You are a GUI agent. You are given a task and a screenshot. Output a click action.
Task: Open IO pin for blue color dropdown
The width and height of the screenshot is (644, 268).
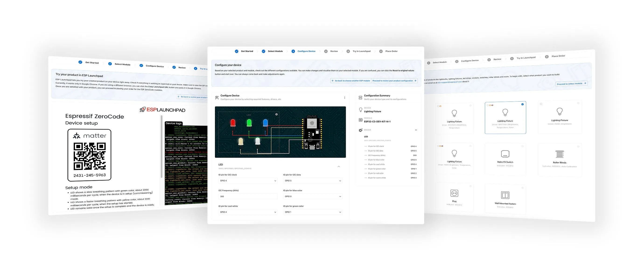click(312, 196)
